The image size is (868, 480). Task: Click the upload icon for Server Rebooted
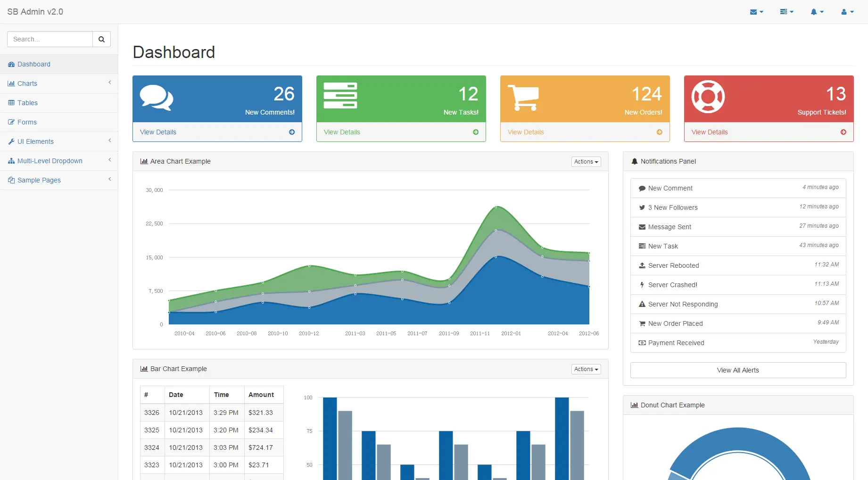(642, 265)
